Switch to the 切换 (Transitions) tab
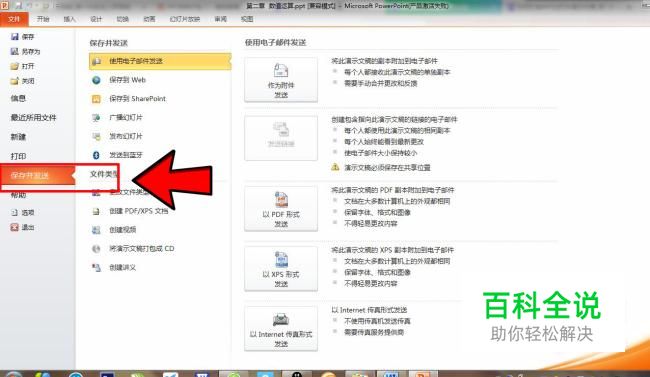This screenshot has width=650, height=377. pos(123,19)
